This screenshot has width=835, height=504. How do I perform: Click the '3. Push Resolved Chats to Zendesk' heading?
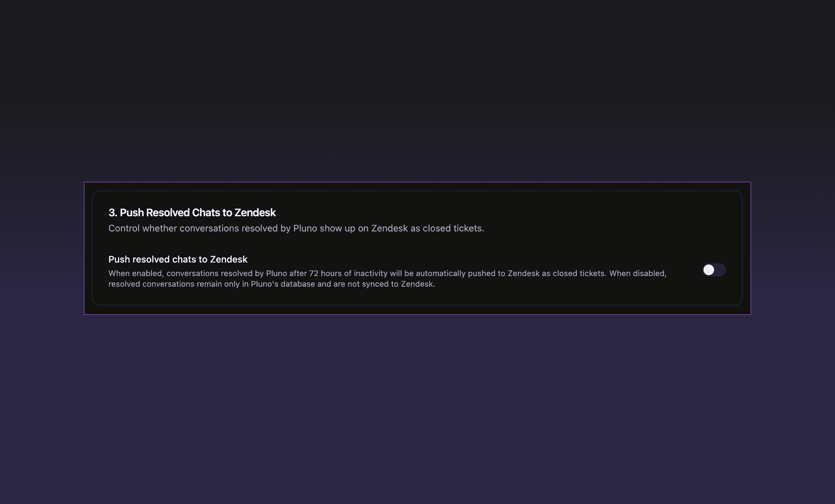click(192, 212)
